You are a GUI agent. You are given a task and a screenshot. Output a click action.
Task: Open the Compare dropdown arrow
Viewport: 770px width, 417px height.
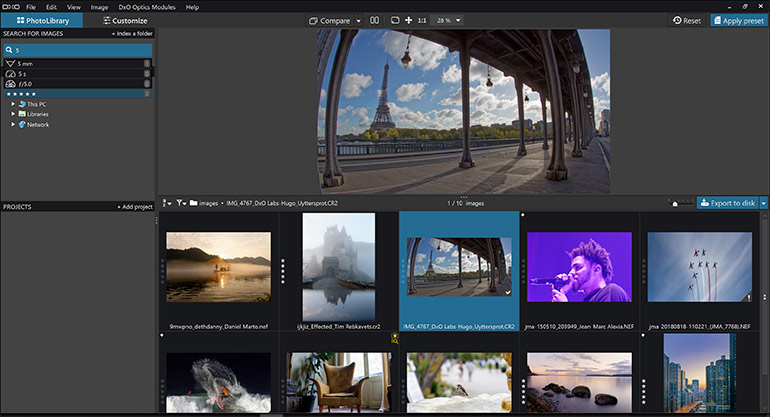(358, 20)
